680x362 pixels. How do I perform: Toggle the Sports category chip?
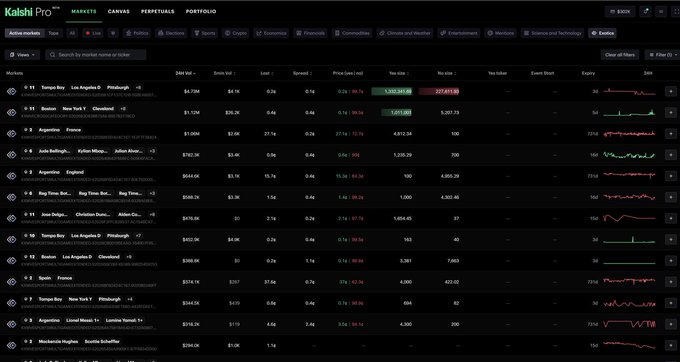pyautogui.click(x=205, y=33)
